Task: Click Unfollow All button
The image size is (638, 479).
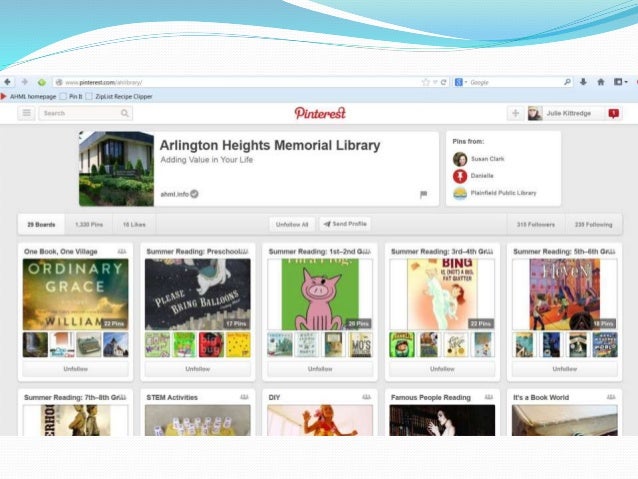Action: (292, 224)
